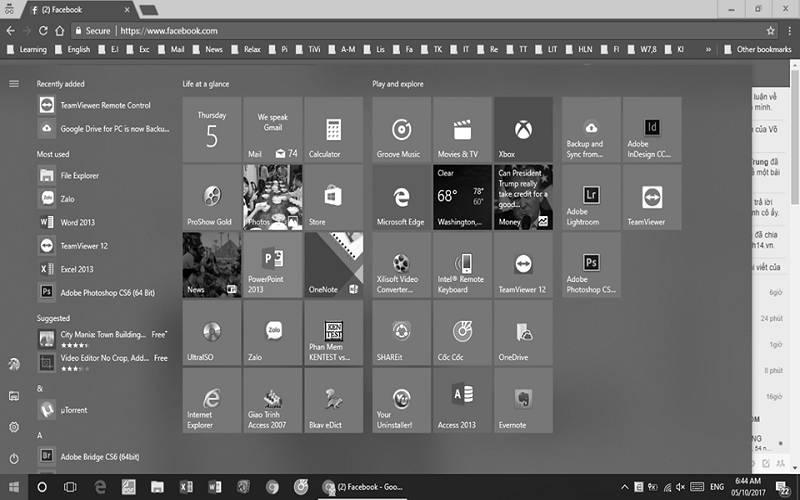Click the Power button in Start menu

click(14, 458)
